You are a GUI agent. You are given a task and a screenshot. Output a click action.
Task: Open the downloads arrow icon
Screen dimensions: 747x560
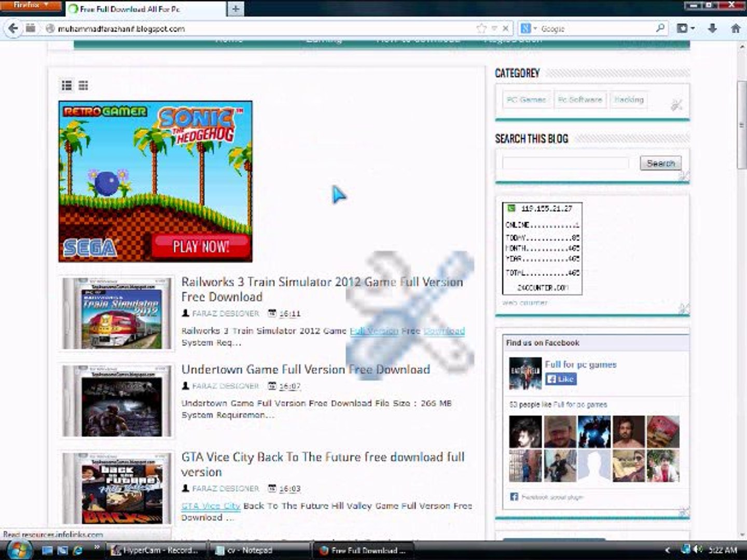(x=712, y=29)
